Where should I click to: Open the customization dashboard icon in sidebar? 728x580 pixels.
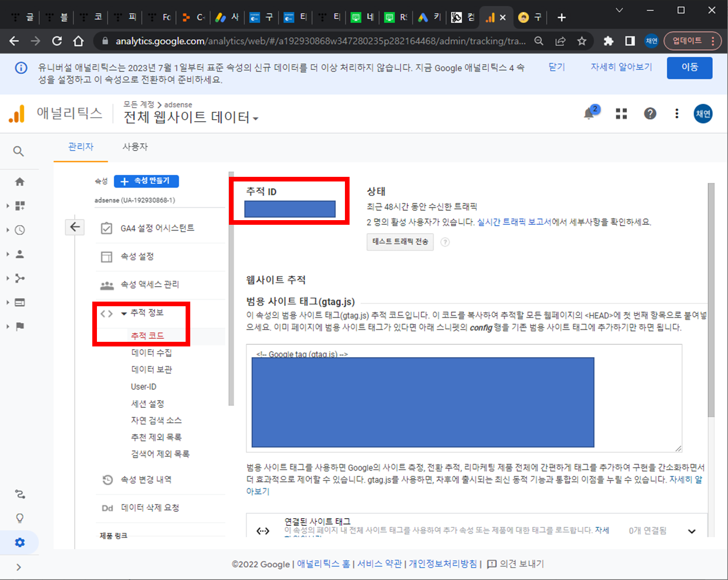20,206
